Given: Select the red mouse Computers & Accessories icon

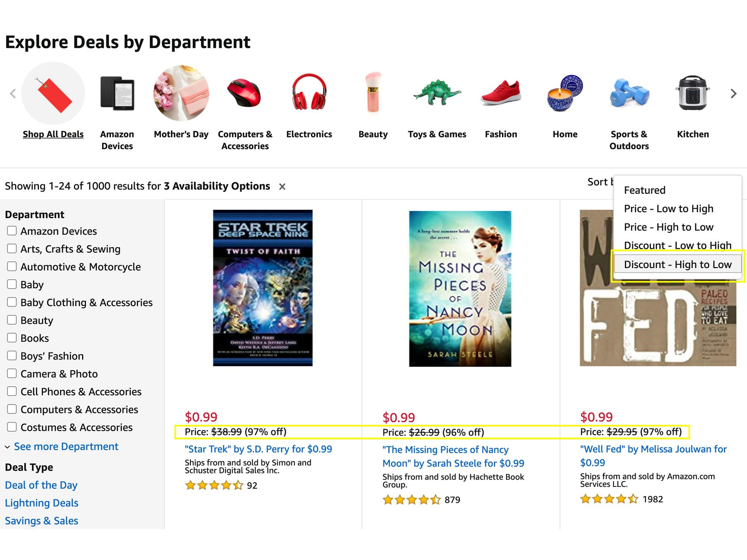Looking at the screenshot, I should [245, 93].
